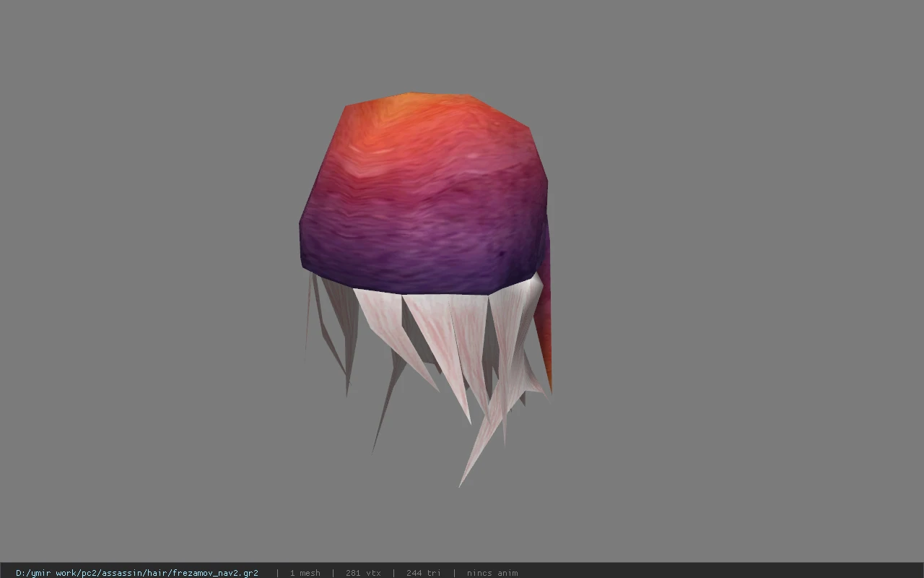Click the purple-orange hair model in viewport

point(426,289)
